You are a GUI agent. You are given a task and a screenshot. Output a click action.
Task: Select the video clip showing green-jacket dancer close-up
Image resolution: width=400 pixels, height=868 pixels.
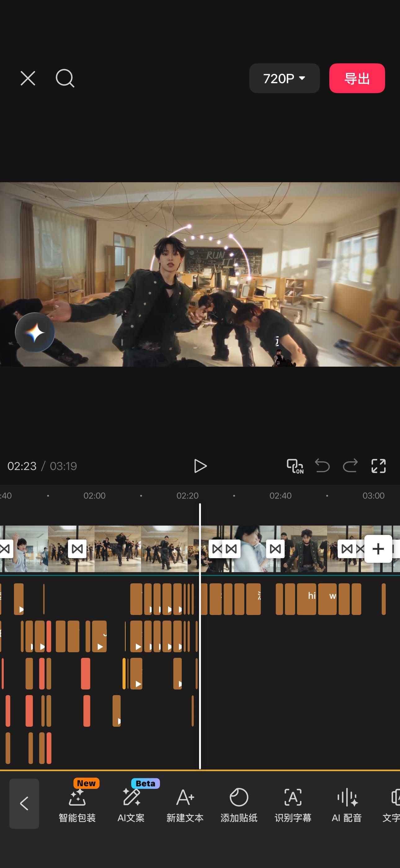point(303,549)
